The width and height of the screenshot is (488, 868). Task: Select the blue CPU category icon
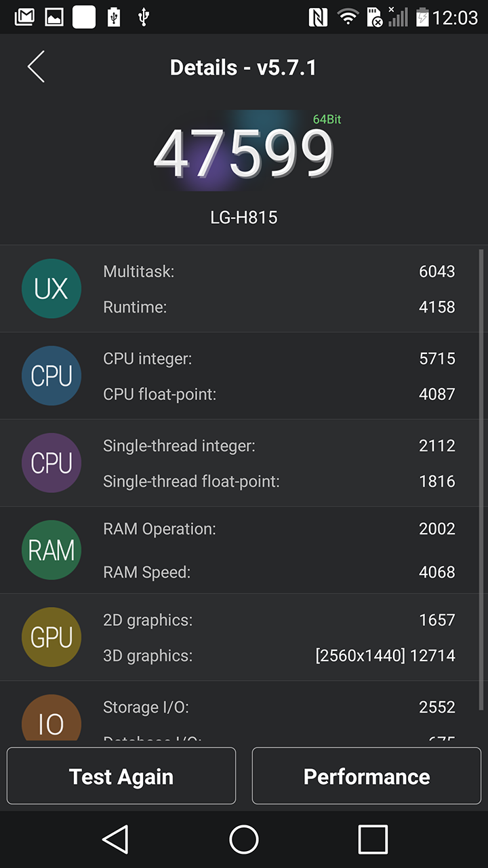52,376
